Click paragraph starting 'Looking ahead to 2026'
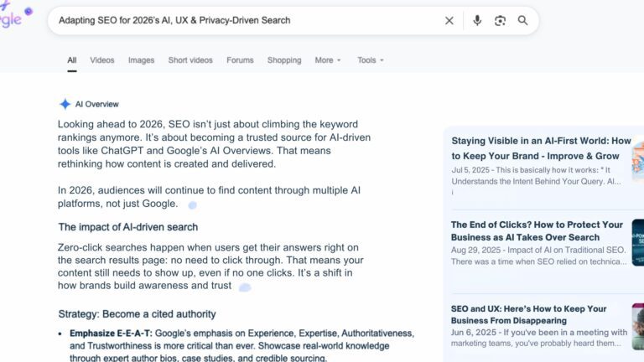This screenshot has height=362, width=644. tap(214, 144)
